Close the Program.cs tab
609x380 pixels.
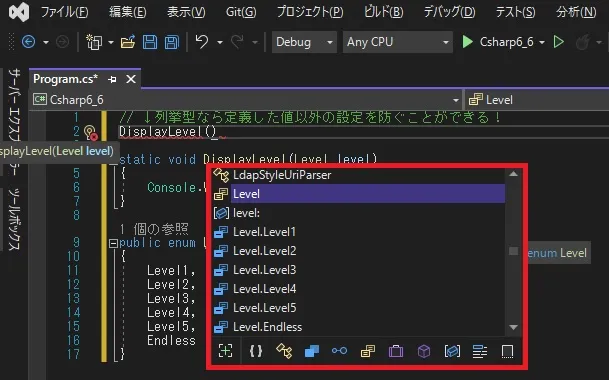click(x=131, y=79)
